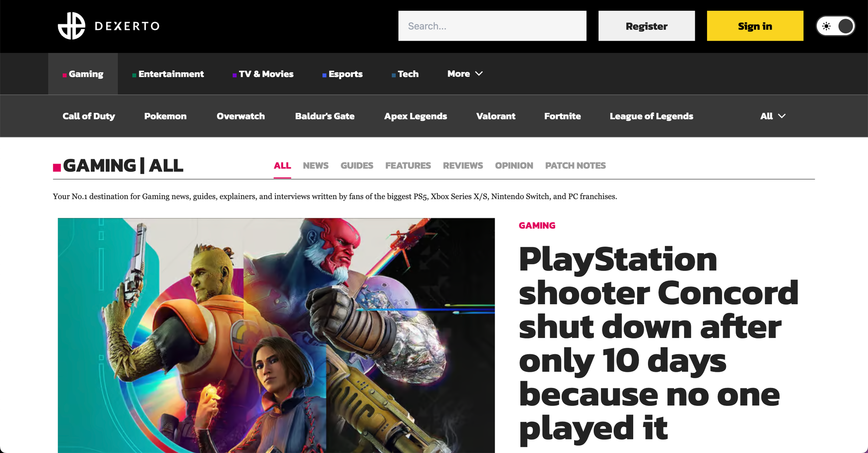Toggle the light/dark theme switch
Screen dimensions: 868x453
(835, 26)
